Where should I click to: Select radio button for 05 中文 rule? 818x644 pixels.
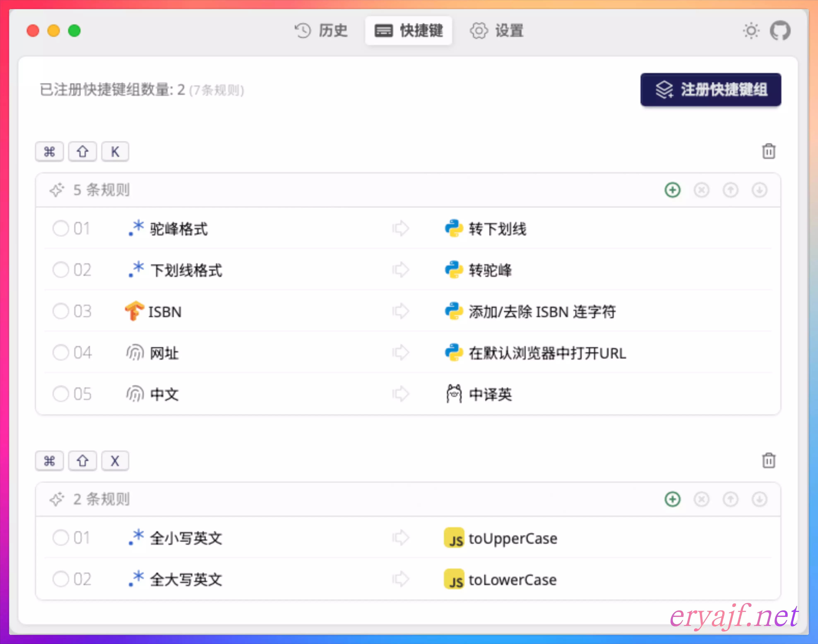61,394
